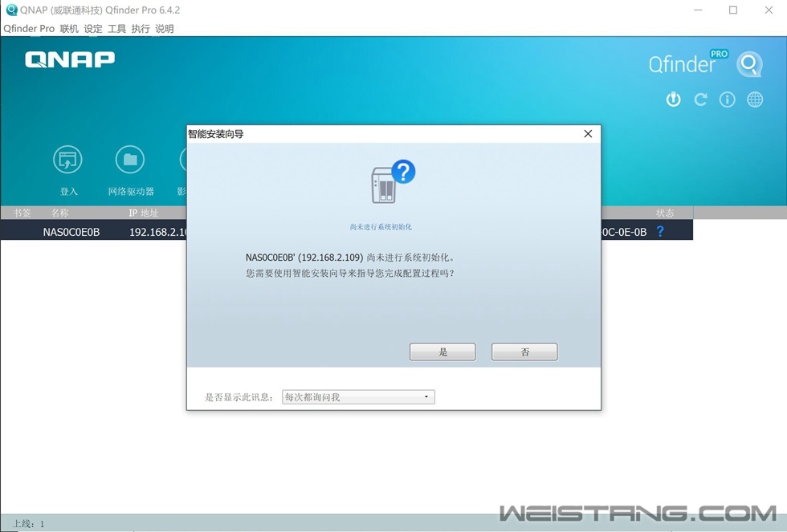
Task: Open the 网络驱动器 network drive icon
Action: point(130,160)
